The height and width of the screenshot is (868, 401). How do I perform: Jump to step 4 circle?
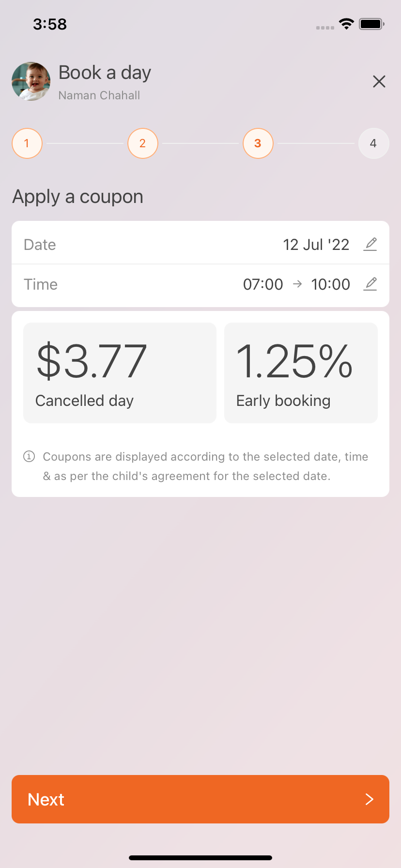(373, 143)
